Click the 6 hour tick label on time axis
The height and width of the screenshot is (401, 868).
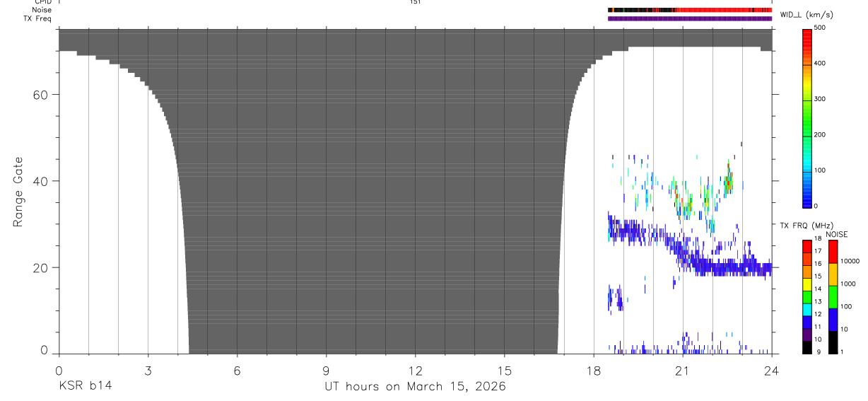(x=237, y=370)
